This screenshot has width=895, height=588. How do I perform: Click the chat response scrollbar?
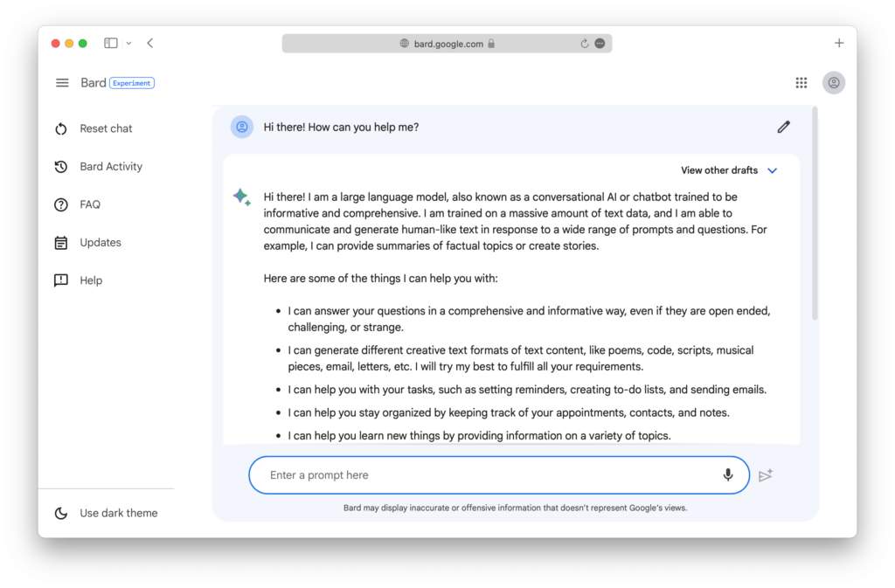[x=815, y=214]
